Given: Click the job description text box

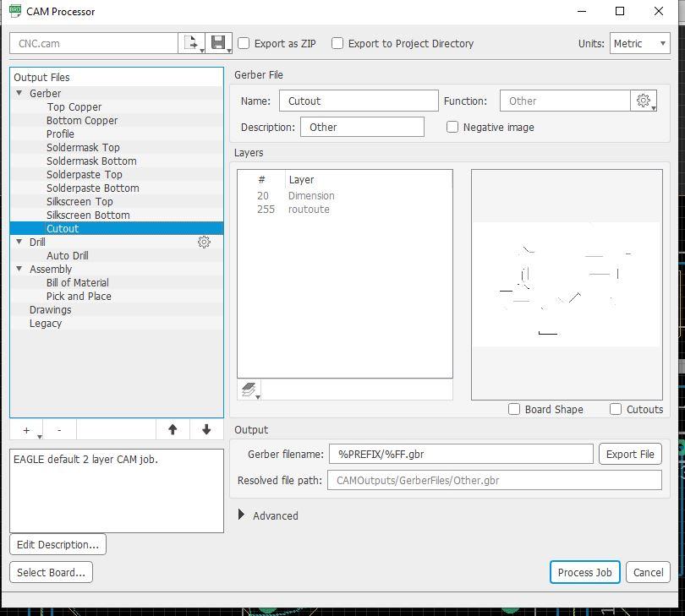Looking at the screenshot, I should tap(117, 491).
